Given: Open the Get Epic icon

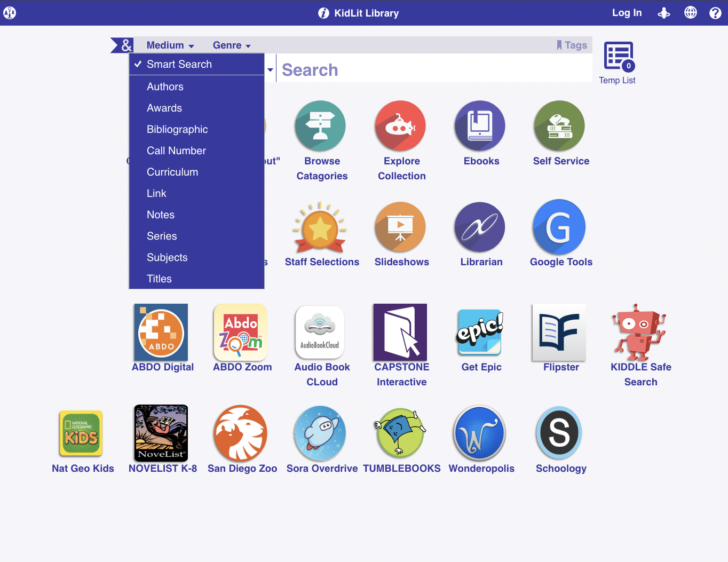Looking at the screenshot, I should [480, 333].
